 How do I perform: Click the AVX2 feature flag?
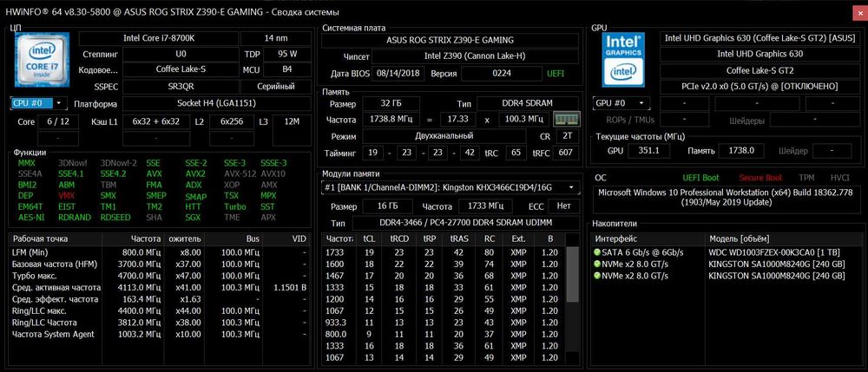194,174
